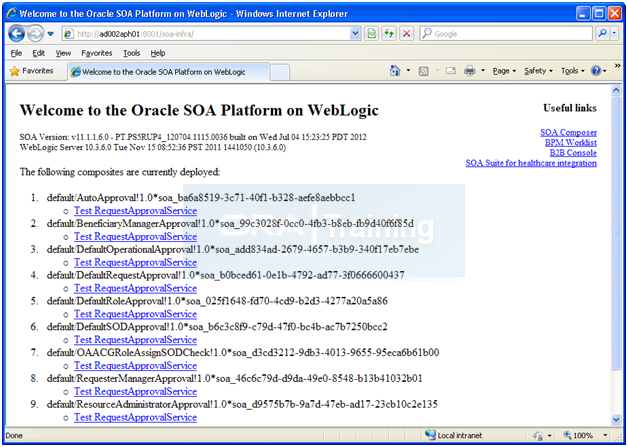
Task: Test RequestApprovalService under DefaultSODApproval
Action: pos(135,340)
